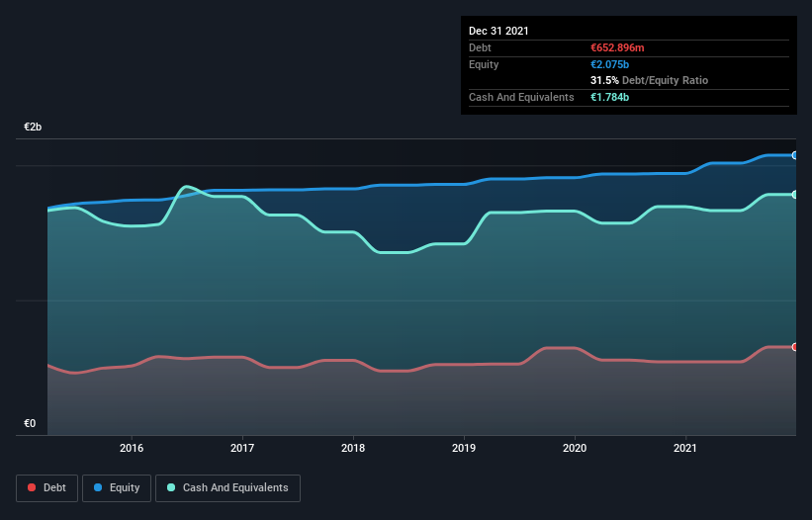Click the Debt label in tooltip

pos(480,47)
